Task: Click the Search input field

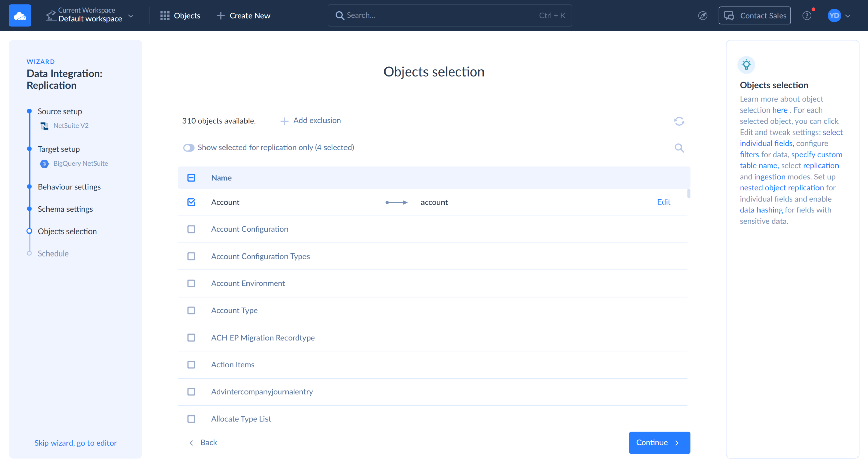Action: [450, 16]
